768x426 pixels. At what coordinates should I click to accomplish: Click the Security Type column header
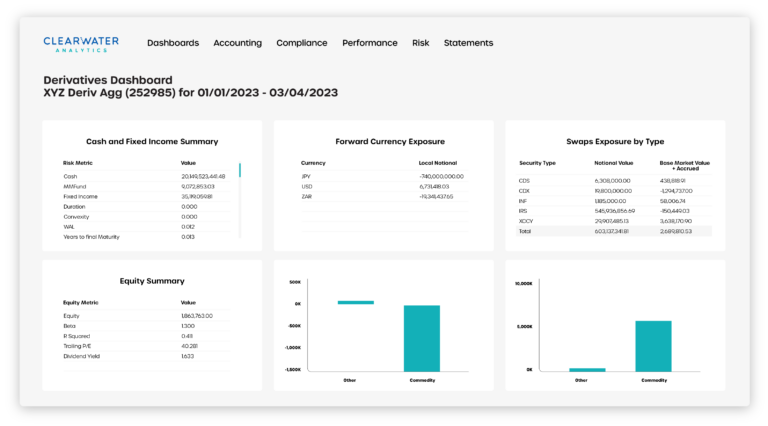click(536, 162)
